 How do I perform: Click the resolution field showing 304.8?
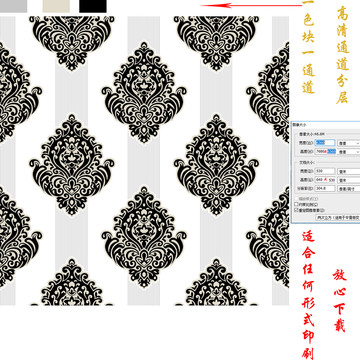325,188
